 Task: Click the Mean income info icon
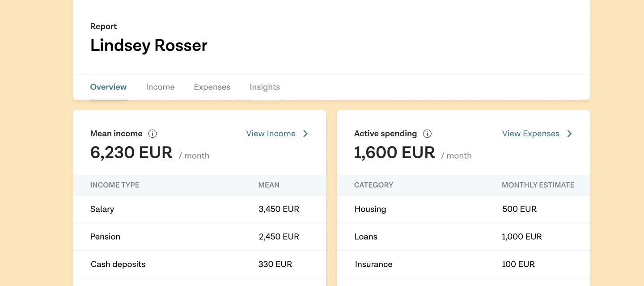pos(153,134)
